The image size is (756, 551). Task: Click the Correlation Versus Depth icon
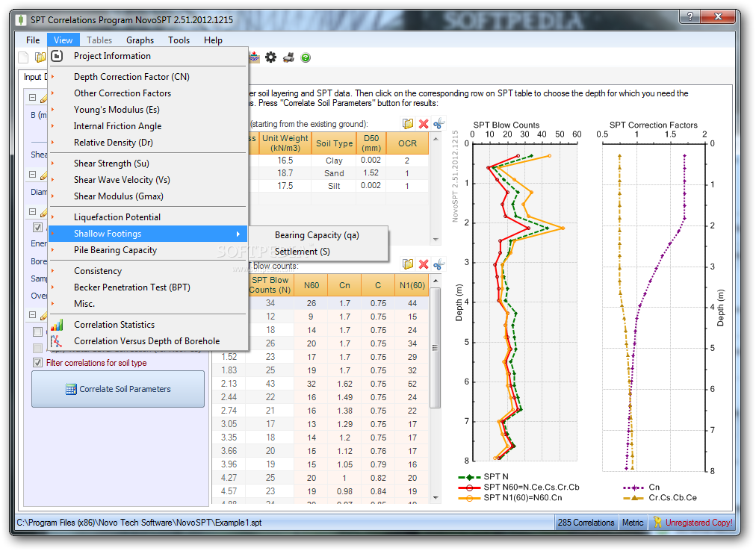tap(57, 341)
